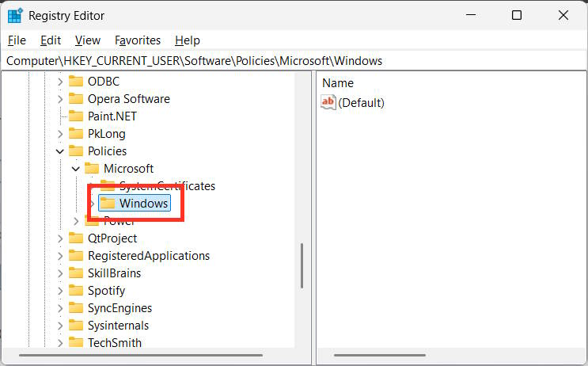Screen dimensions: 588x366
Task: Minimize the Registry Editor window
Action: (471, 15)
